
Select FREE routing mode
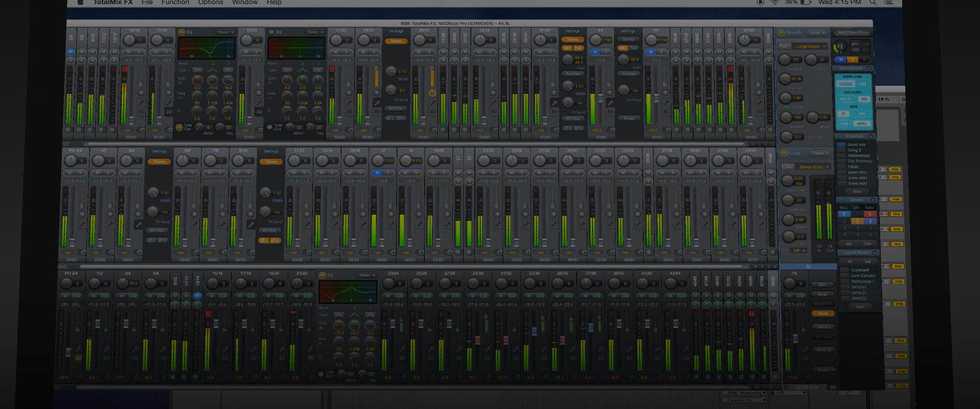[x=862, y=84]
